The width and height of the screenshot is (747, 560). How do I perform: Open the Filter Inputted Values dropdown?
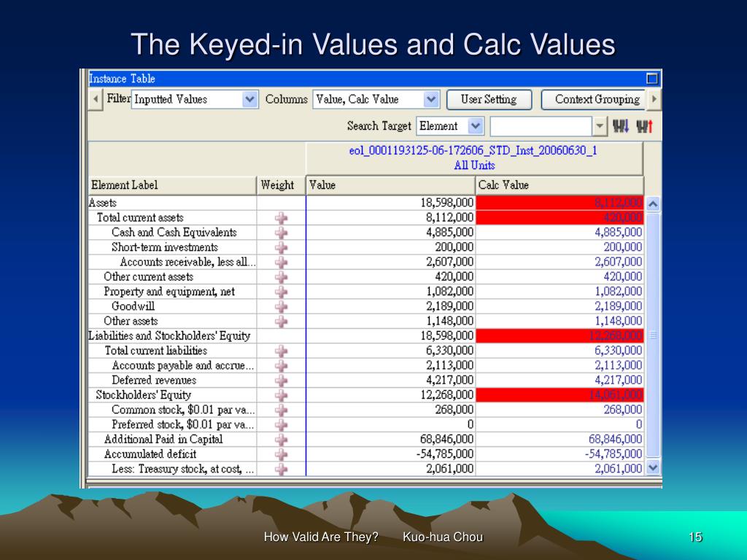point(249,99)
